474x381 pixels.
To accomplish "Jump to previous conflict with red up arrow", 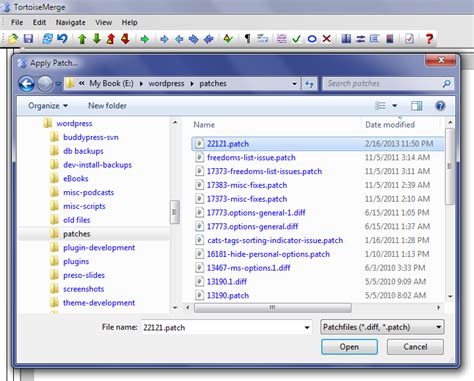I will tap(111, 39).
